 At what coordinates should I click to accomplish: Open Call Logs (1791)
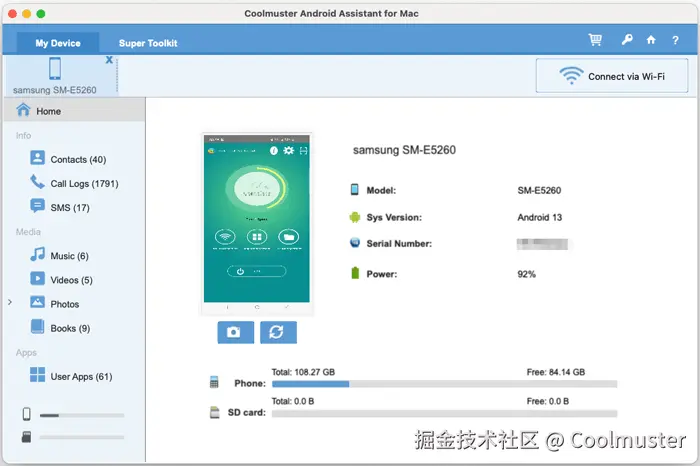pos(84,183)
